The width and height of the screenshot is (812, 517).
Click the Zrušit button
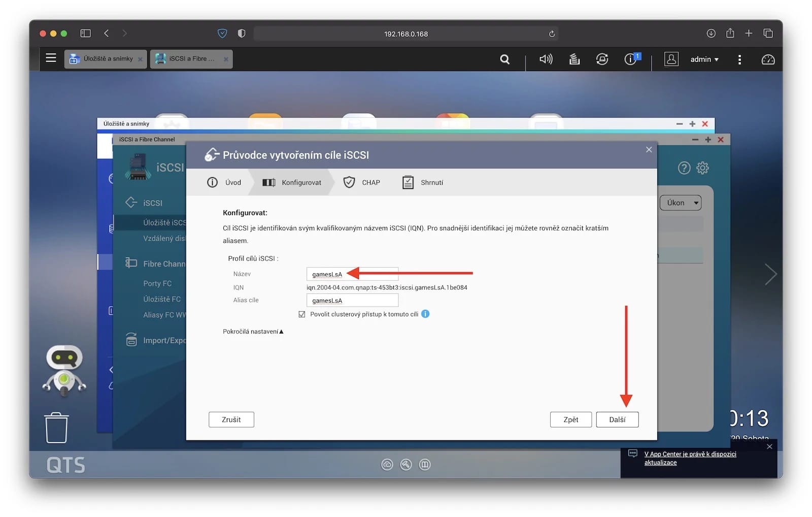click(231, 419)
